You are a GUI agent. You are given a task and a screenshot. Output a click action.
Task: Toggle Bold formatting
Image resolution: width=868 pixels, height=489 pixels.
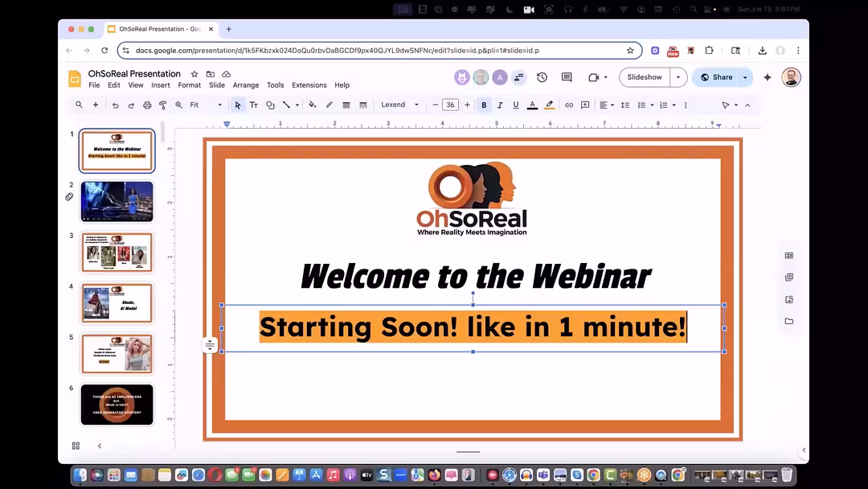[x=484, y=105]
